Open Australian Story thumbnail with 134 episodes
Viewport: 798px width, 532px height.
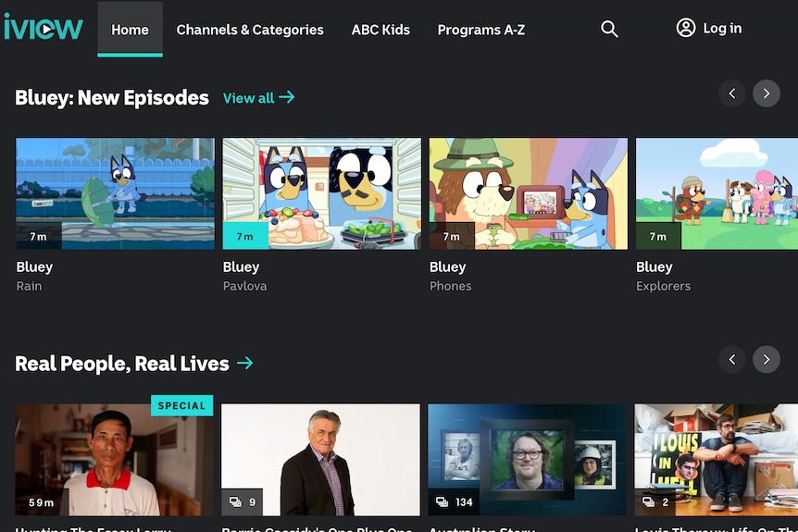point(527,460)
